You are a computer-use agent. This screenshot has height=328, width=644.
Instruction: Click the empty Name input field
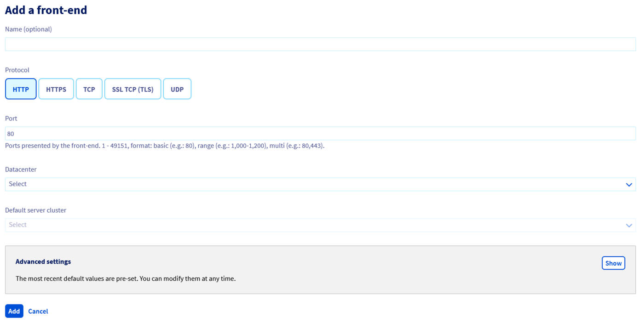(322, 44)
